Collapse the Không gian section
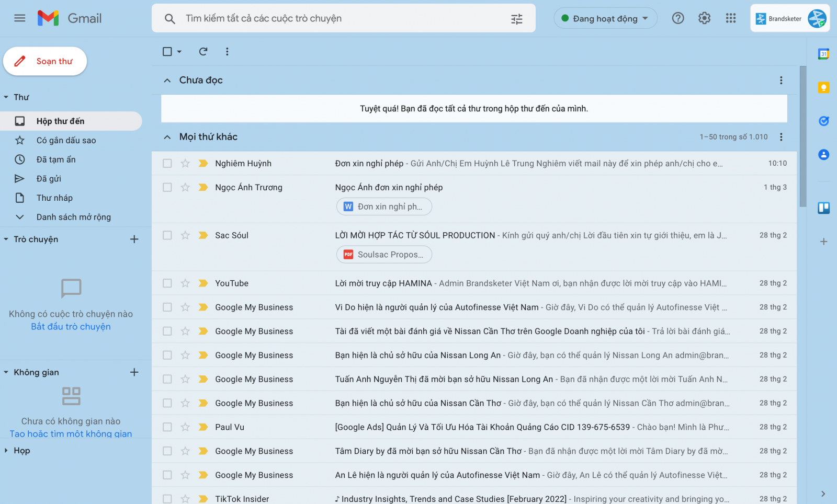Image resolution: width=837 pixels, height=504 pixels. click(x=6, y=372)
